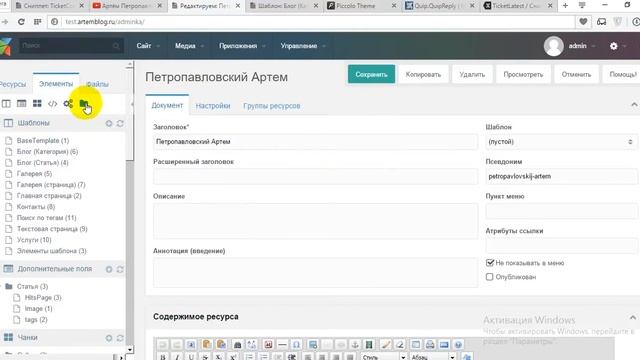Click the add icon beside Чанки
Screen dimensions: 640x360
click(109, 338)
